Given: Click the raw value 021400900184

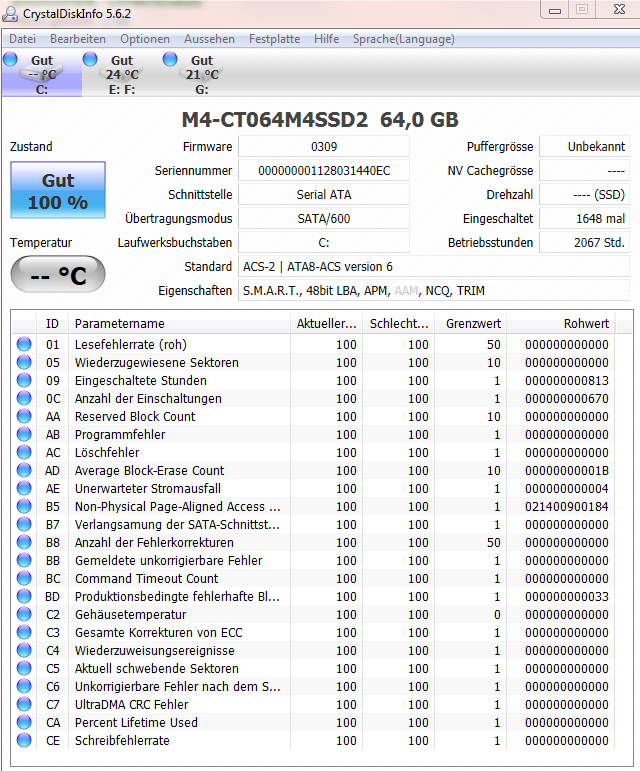Looking at the screenshot, I should click(x=567, y=506).
